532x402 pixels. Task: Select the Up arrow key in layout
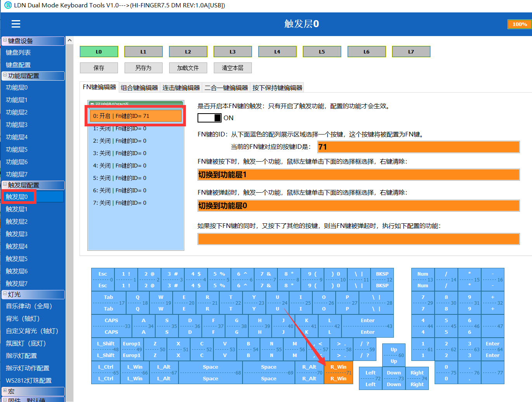[394, 355]
